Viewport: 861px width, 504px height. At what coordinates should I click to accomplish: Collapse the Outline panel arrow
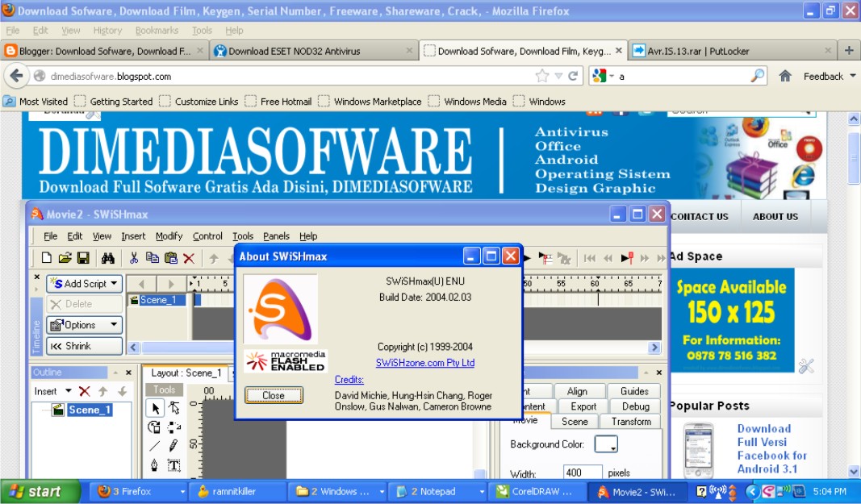click(116, 373)
